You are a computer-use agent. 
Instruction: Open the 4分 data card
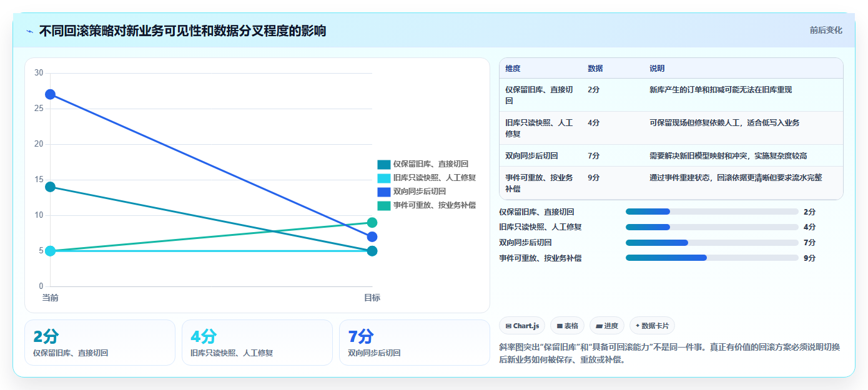[x=257, y=343]
